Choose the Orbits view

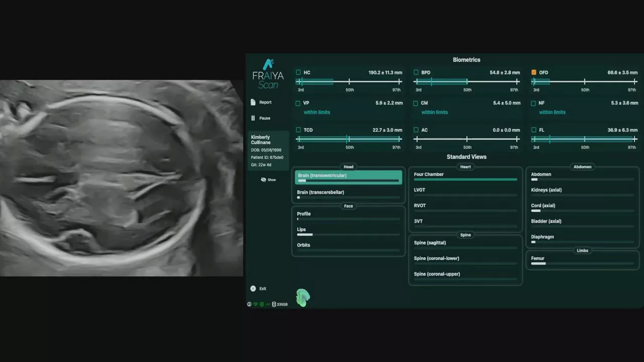click(348, 247)
